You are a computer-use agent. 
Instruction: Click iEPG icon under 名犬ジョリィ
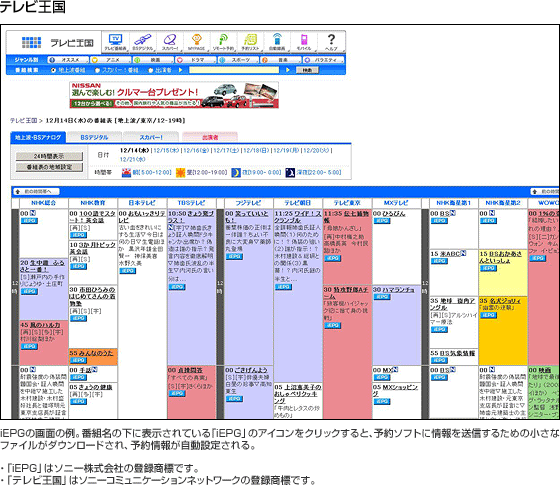tap(489, 315)
